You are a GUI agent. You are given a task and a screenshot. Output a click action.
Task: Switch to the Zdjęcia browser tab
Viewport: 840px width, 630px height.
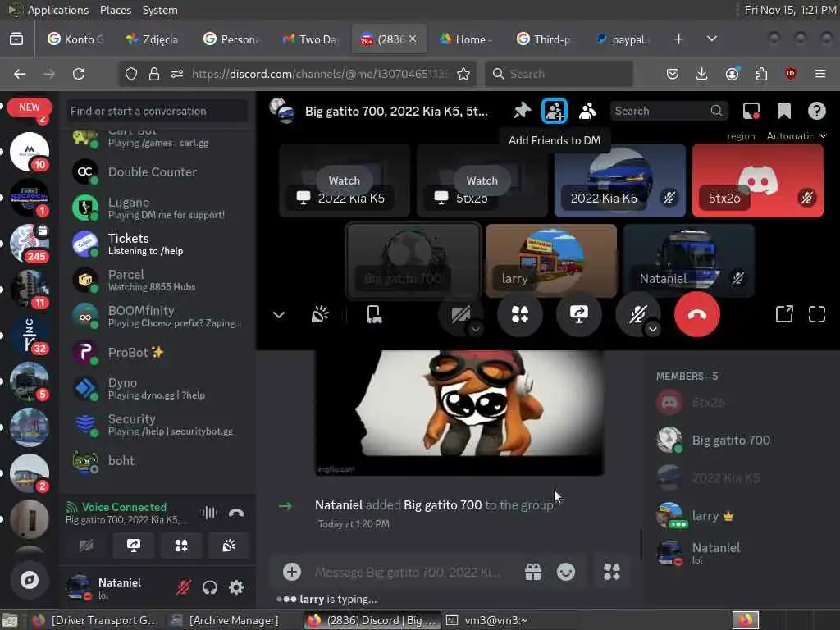click(153, 39)
